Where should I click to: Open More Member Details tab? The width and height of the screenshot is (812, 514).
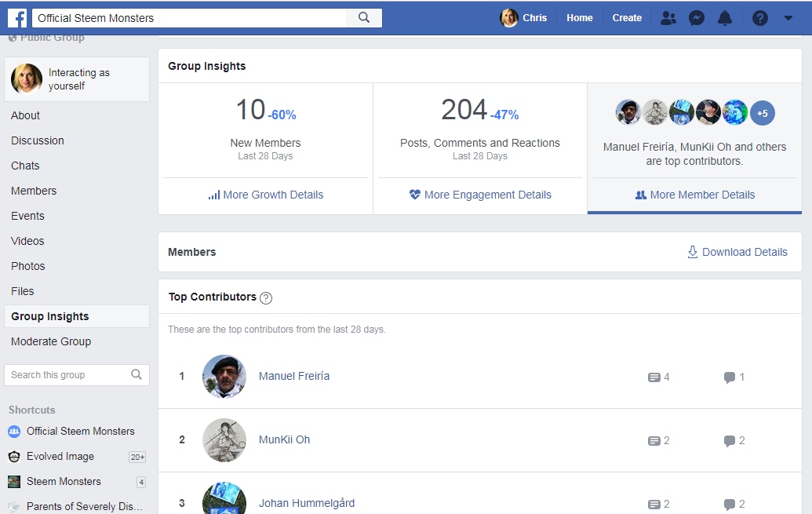pyautogui.click(x=694, y=195)
